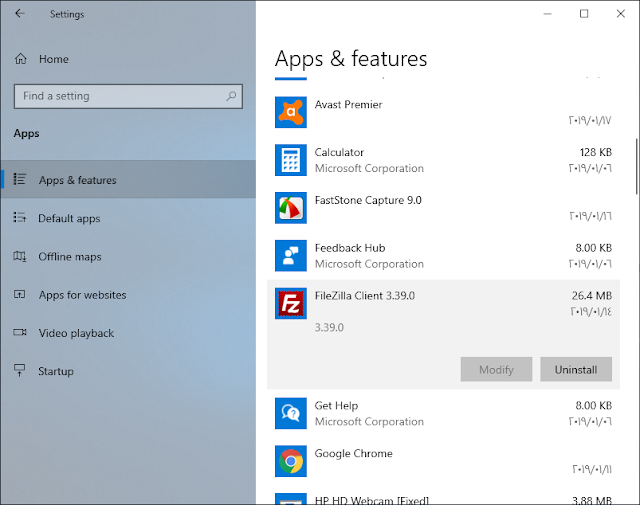The width and height of the screenshot is (640, 505).
Task: Open Startup apps settings
Action: [128, 371]
